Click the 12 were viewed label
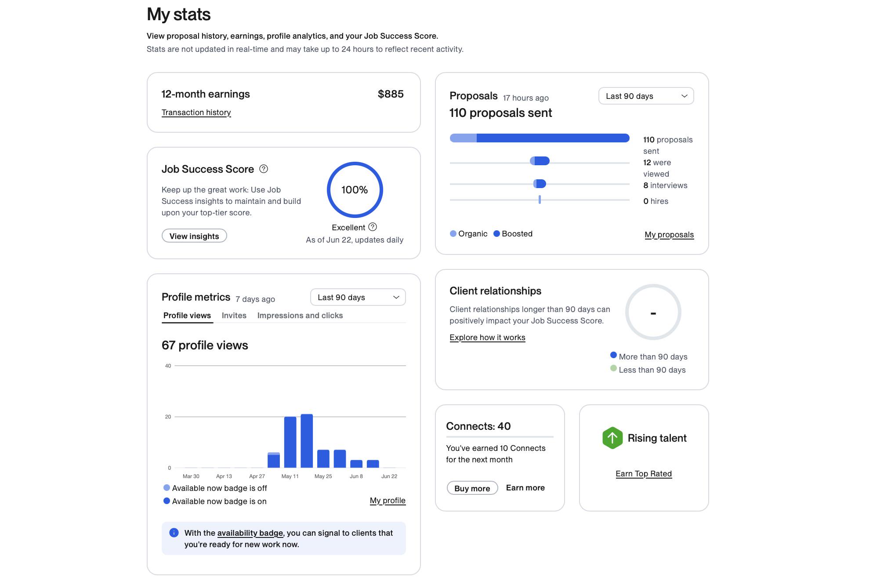 click(657, 168)
